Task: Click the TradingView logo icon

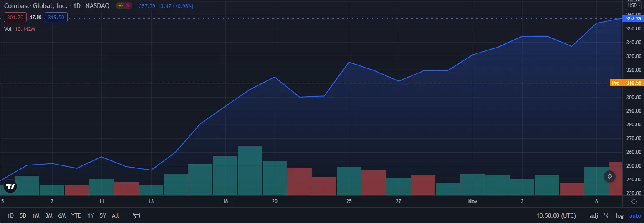Action: tap(10, 187)
